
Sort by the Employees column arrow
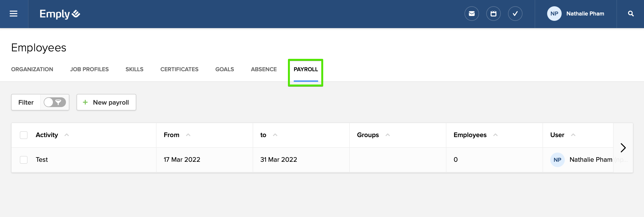(495, 135)
